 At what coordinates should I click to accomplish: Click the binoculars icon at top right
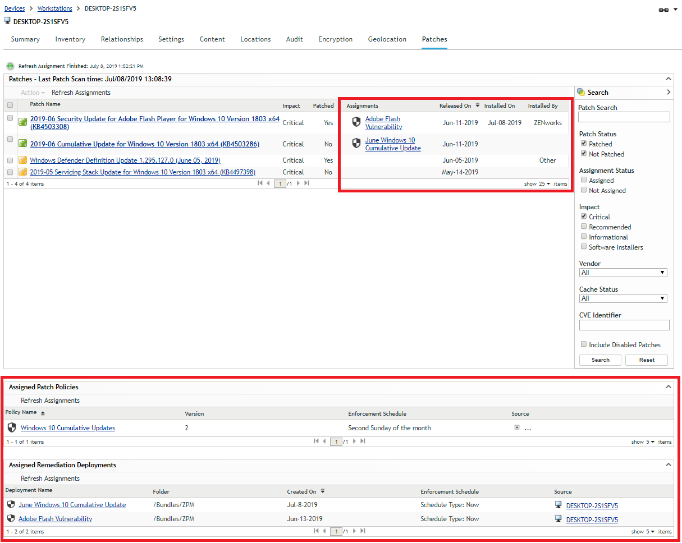(x=663, y=10)
